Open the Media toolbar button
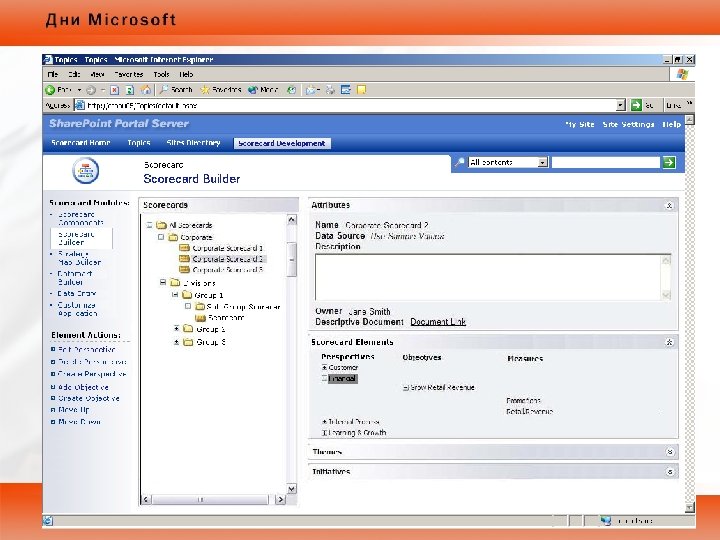 [x=263, y=90]
